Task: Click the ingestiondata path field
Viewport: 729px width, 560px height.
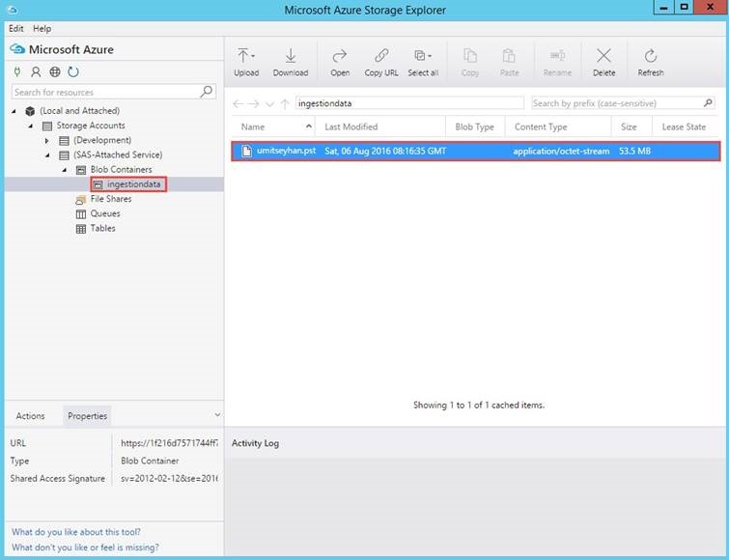Action: pos(410,102)
